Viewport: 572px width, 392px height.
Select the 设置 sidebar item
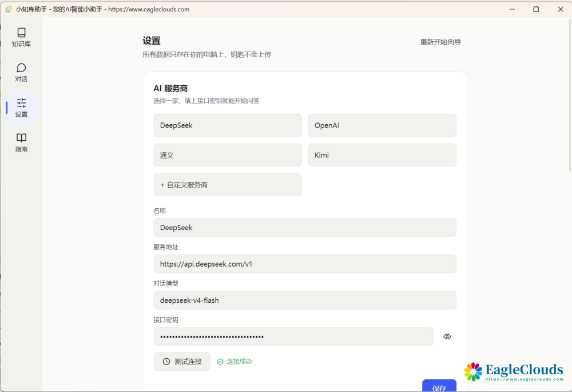click(21, 108)
